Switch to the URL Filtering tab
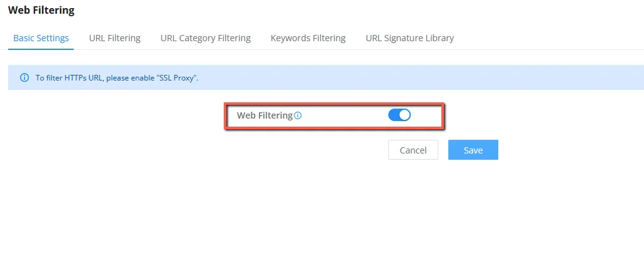Screen dimensions: 644x264 114,38
